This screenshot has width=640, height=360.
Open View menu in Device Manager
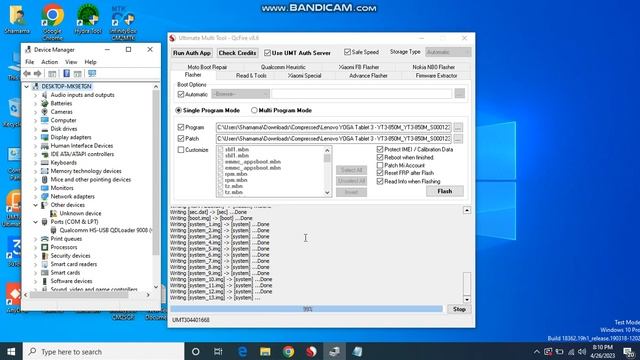[71, 62]
